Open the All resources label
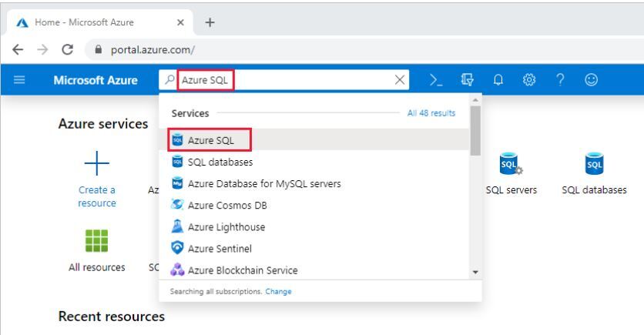Image resolution: width=644 pixels, height=335 pixels. coord(96,267)
